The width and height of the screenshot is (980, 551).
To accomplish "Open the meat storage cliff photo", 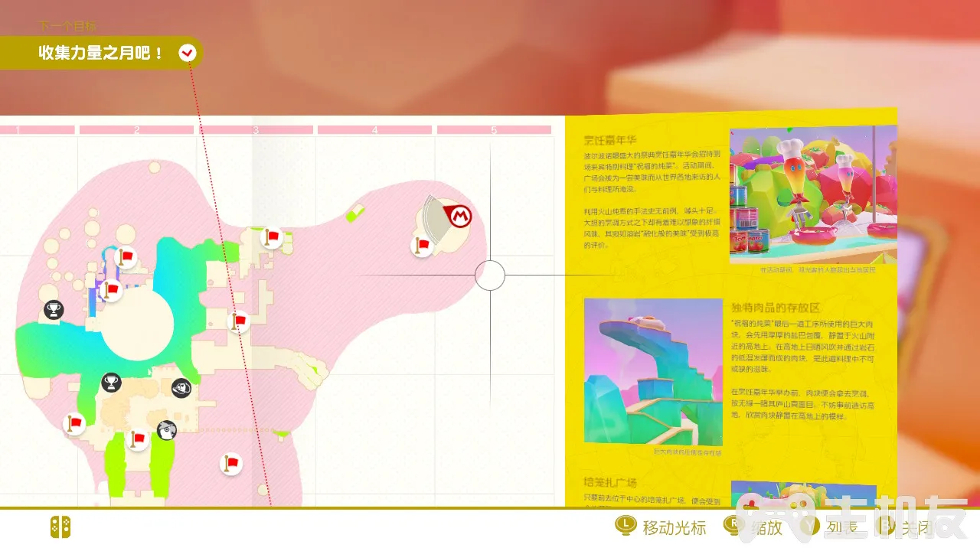I will (x=653, y=372).
